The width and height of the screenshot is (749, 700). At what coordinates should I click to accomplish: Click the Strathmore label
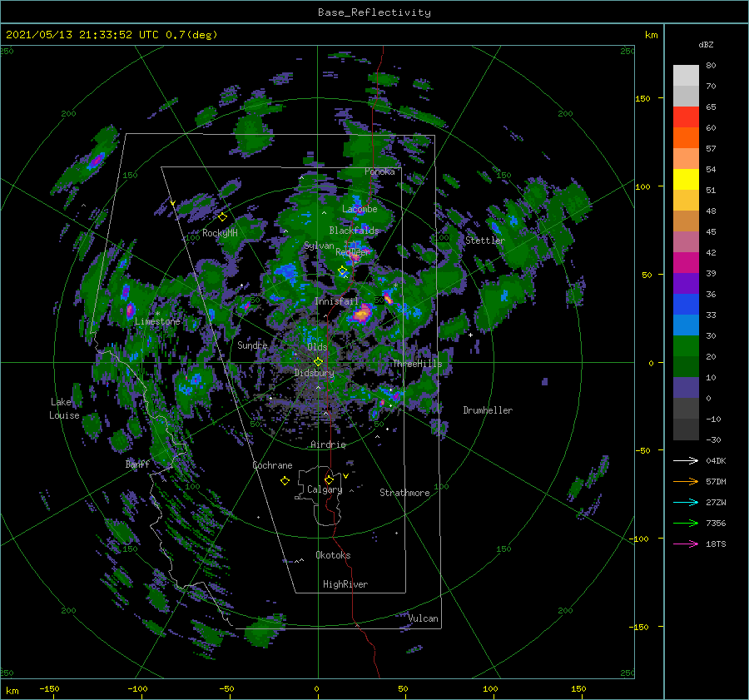404,493
